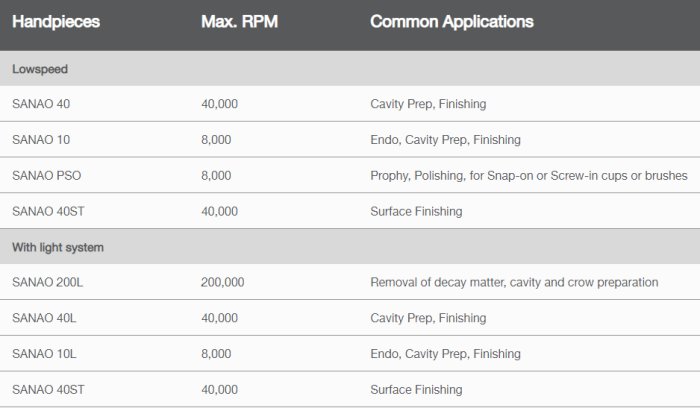Open the SANAO PSO handpiece entry
700x408 pixels.
click(x=46, y=176)
